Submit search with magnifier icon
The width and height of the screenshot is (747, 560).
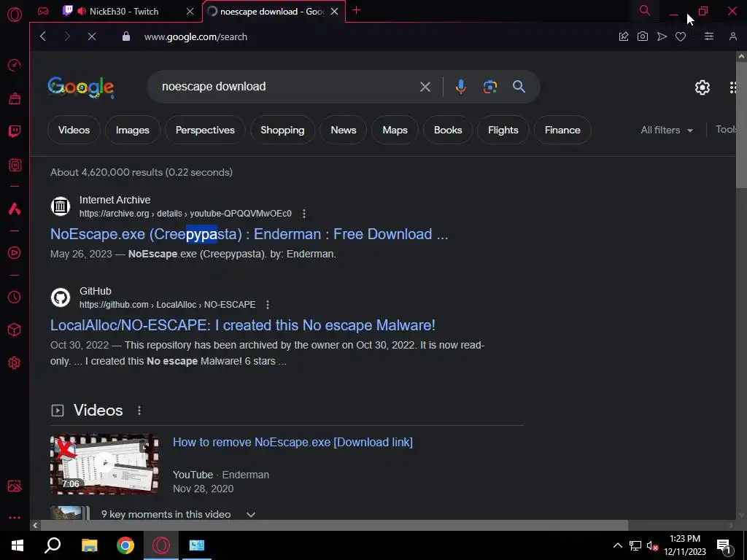click(519, 87)
